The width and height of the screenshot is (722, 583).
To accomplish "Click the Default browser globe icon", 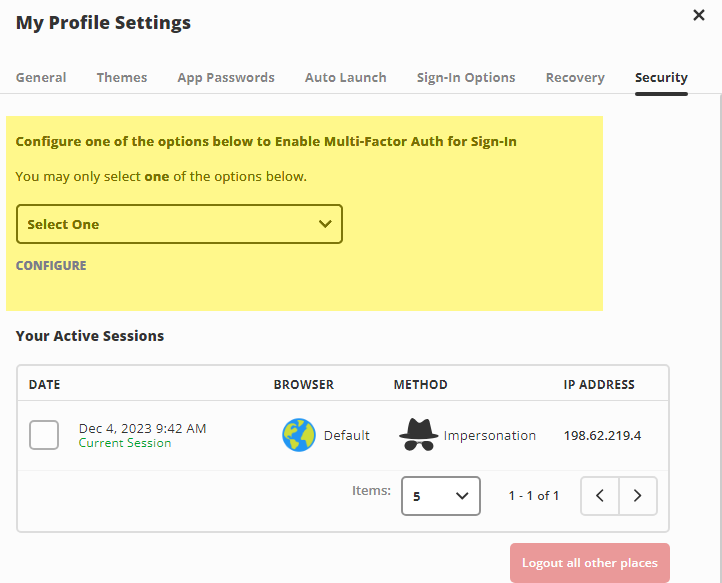I will pos(298,435).
